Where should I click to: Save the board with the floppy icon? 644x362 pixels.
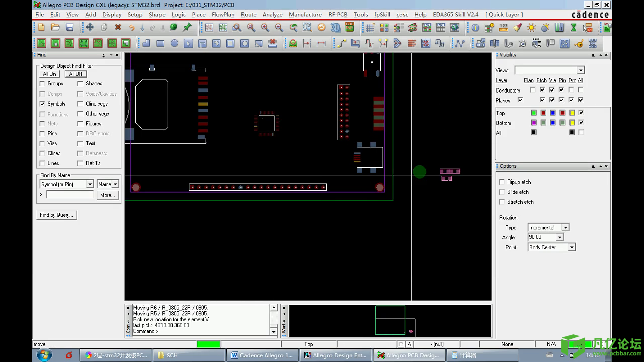pyautogui.click(x=69, y=27)
